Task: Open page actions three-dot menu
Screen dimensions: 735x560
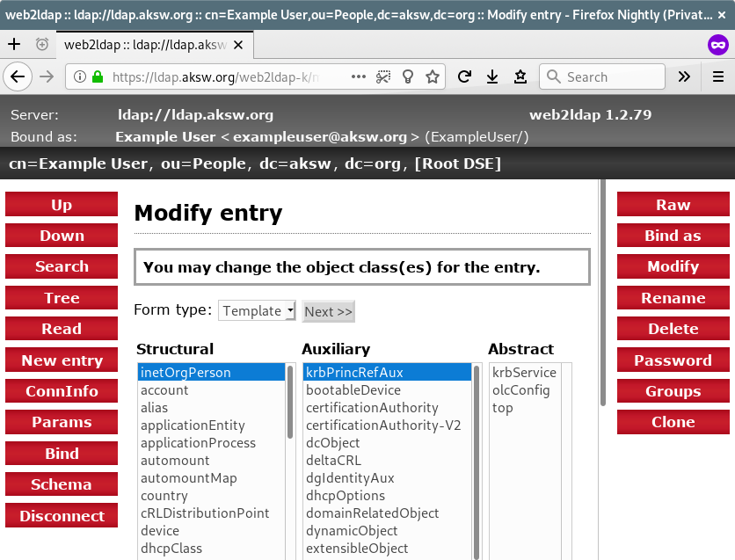Action: click(359, 76)
